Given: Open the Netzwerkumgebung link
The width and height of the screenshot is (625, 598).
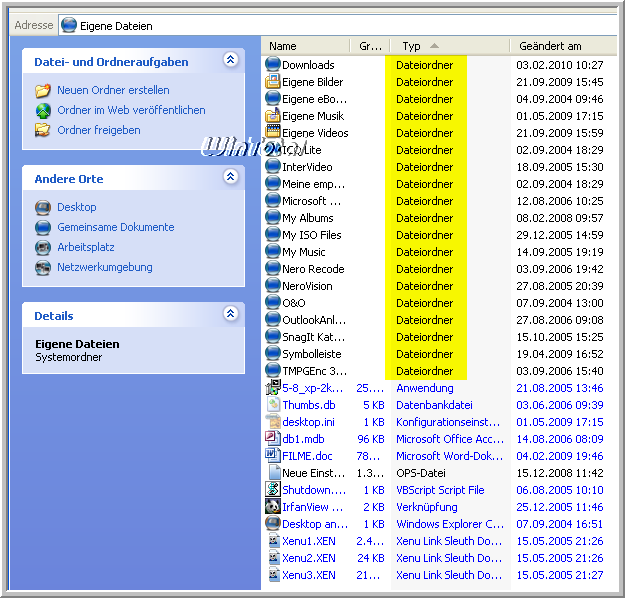Looking at the screenshot, I should click(104, 267).
